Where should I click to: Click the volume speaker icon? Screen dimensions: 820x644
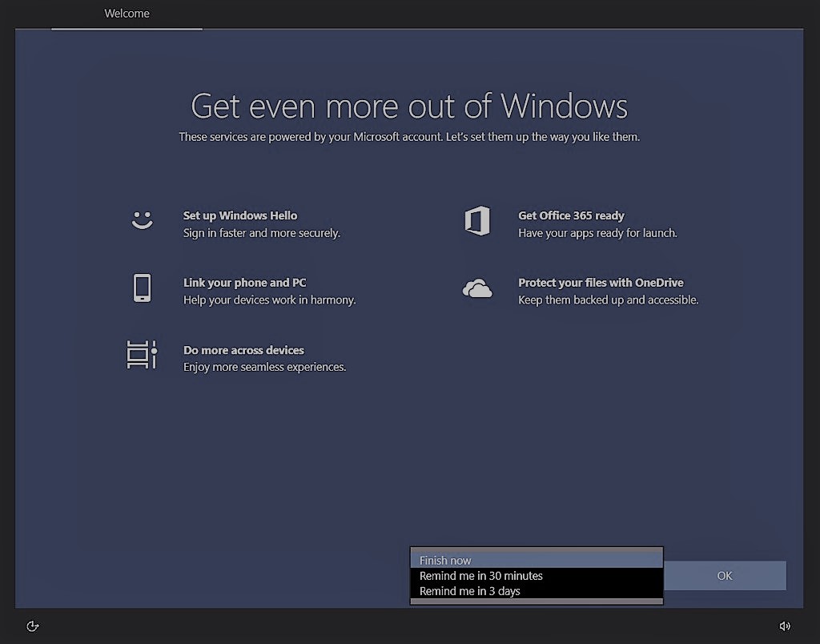[785, 626]
